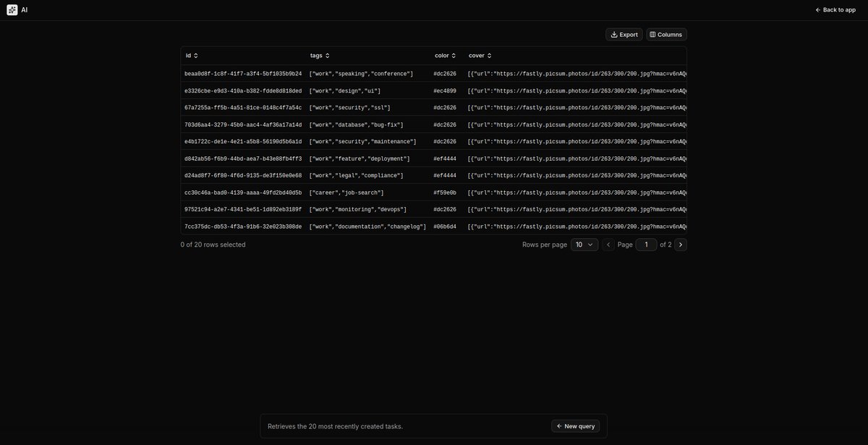Viewport: 868px width, 445px height.
Task: Select id e3326cbe-e9d3-410a-b382-fdde8d818ded
Action: (x=243, y=91)
